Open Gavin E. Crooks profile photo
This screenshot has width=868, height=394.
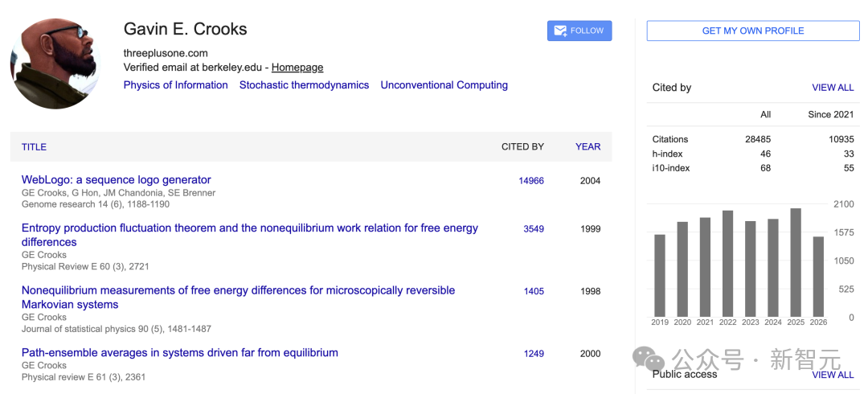pyautogui.click(x=55, y=64)
